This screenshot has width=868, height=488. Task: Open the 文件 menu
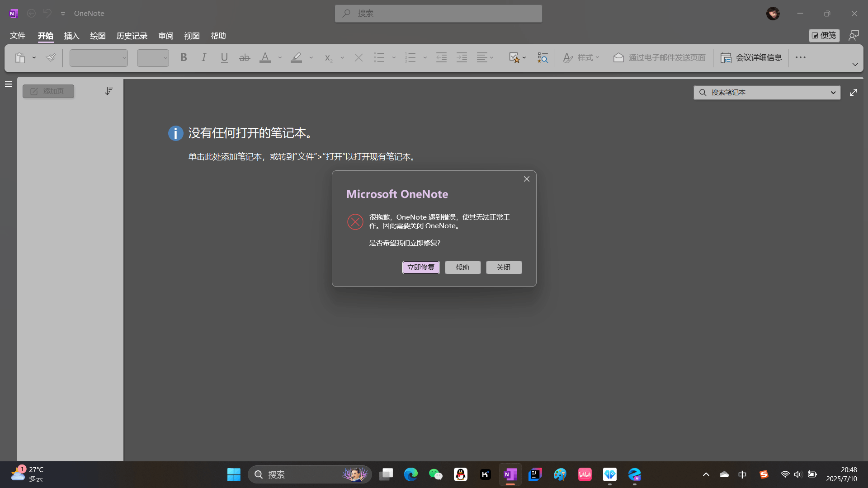coord(18,36)
